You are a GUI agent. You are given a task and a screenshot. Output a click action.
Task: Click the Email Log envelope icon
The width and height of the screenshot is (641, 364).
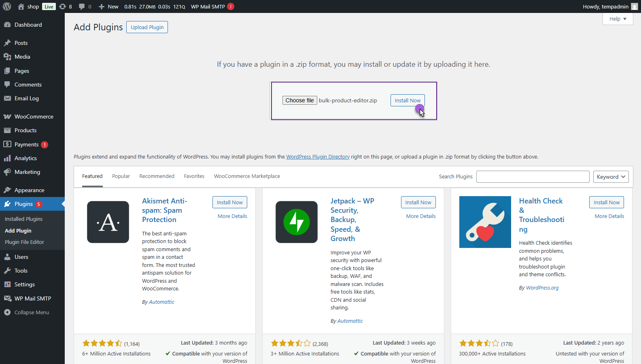coord(7,98)
